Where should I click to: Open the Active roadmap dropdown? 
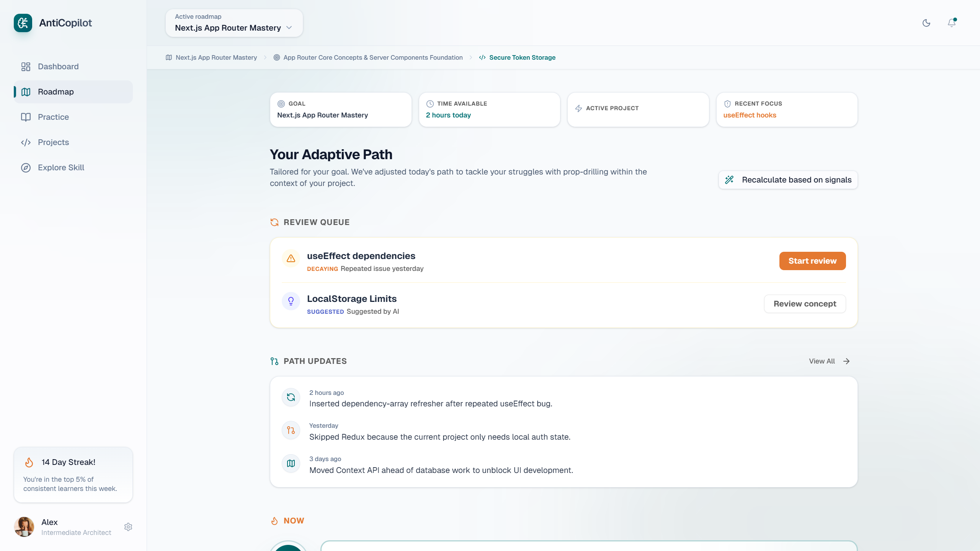point(234,23)
